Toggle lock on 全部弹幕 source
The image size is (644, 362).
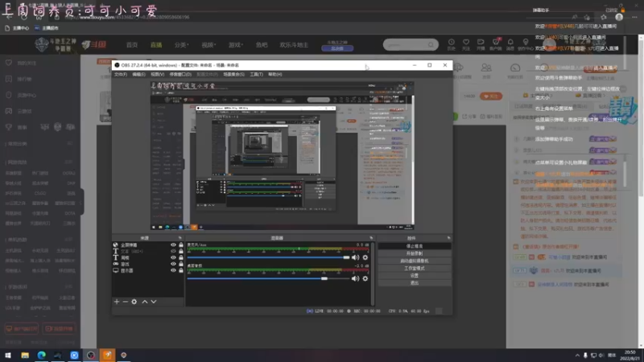(x=180, y=245)
